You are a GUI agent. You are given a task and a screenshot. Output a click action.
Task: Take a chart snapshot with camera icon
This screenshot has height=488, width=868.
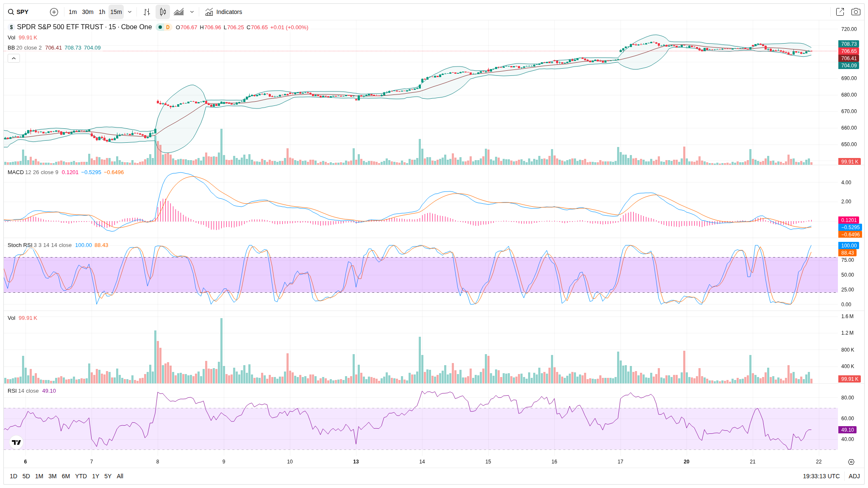click(x=856, y=12)
